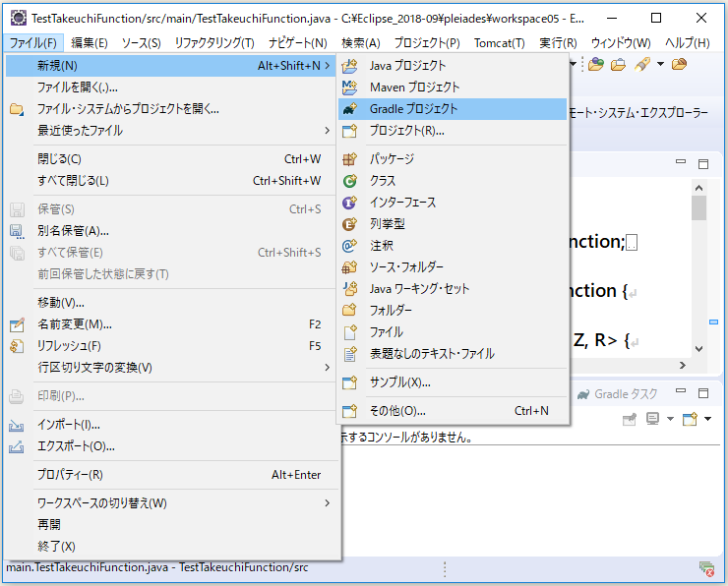
Task: Open プロパティー(R) from the File menu
Action: tap(171, 475)
